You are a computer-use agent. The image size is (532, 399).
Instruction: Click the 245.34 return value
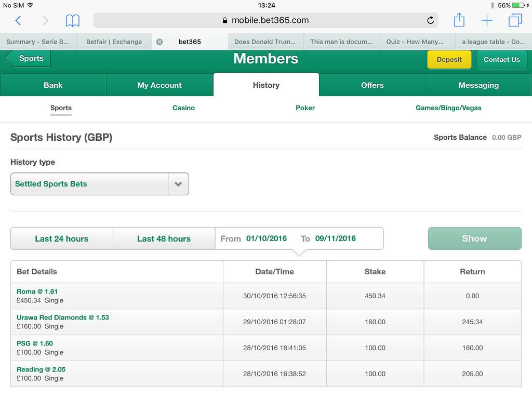pyautogui.click(x=472, y=322)
